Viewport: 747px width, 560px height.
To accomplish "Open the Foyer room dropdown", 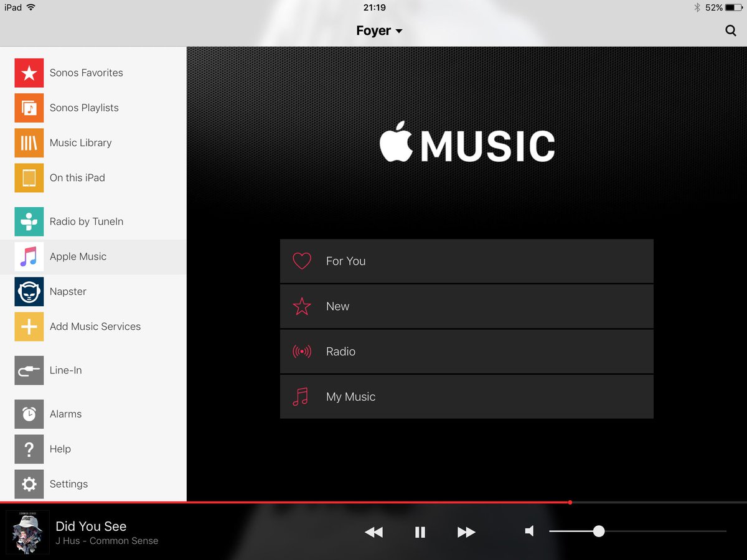I will pos(379,30).
